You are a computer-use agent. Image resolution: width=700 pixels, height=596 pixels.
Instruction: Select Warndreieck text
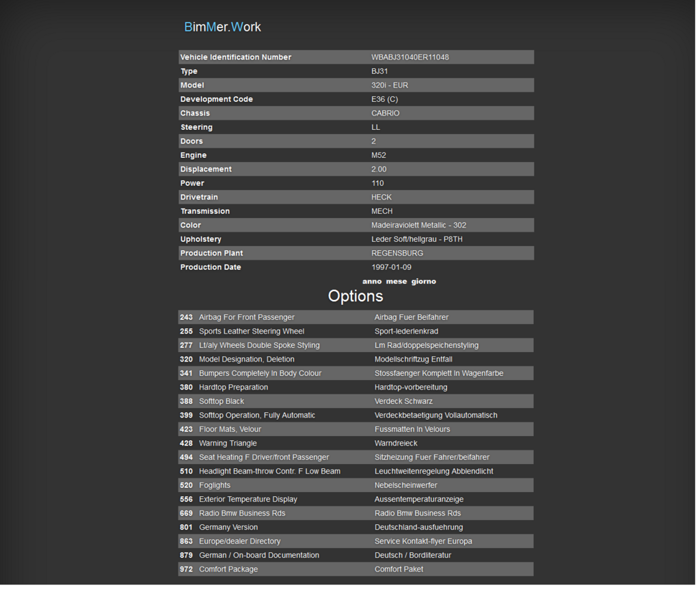coord(396,444)
